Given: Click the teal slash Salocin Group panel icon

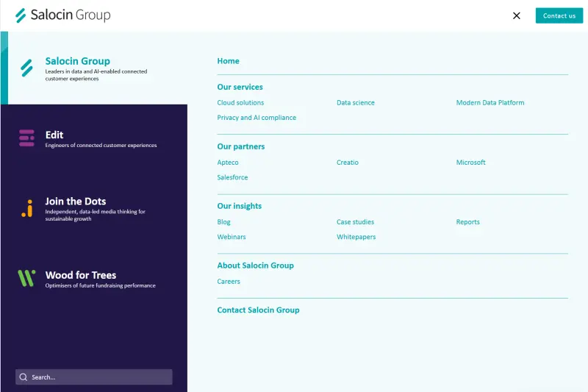Looking at the screenshot, I should [x=26, y=68].
